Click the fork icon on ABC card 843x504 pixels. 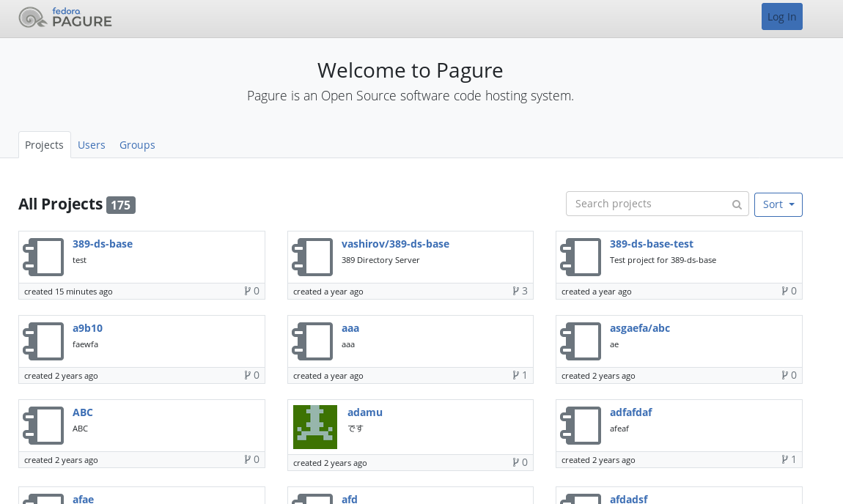pos(247,460)
